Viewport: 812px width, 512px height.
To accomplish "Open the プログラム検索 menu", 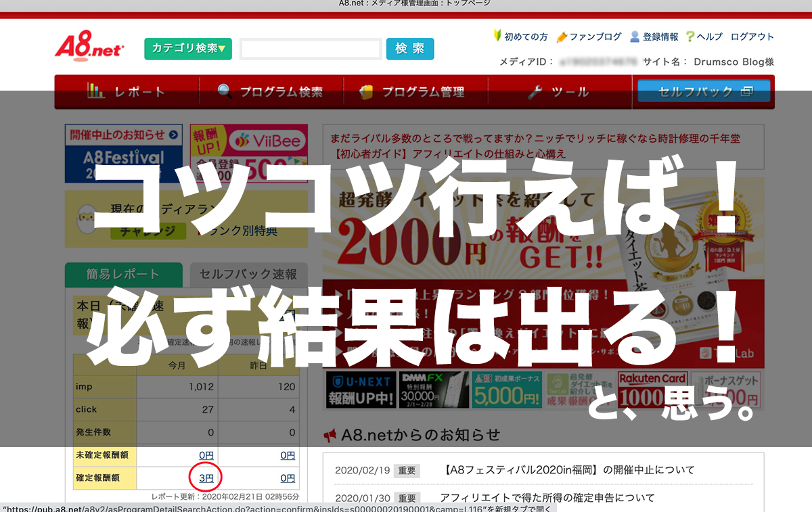I will point(271,92).
